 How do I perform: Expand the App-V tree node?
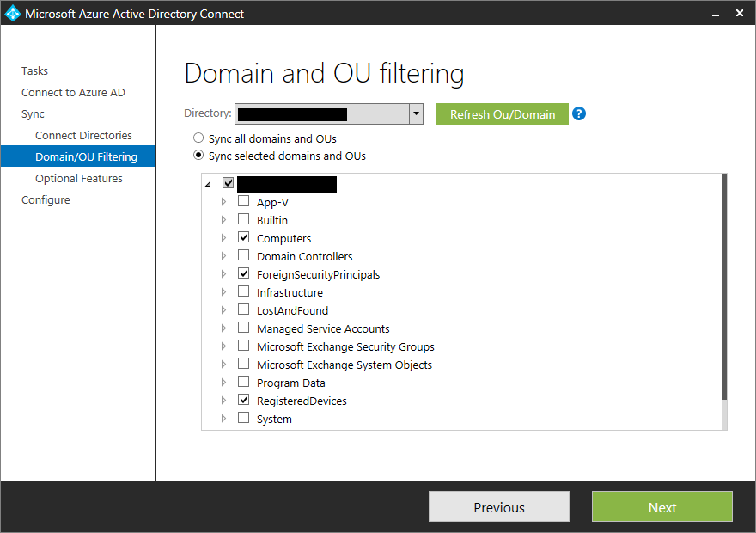point(223,202)
